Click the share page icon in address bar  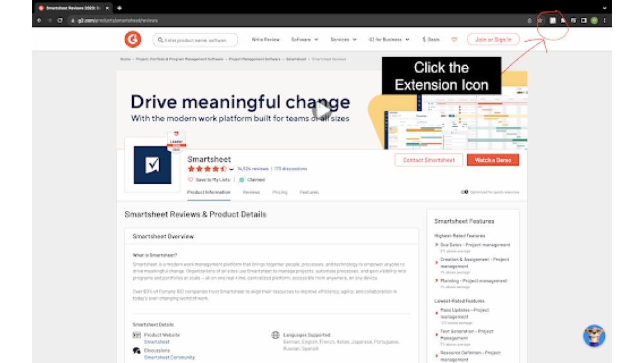(529, 21)
